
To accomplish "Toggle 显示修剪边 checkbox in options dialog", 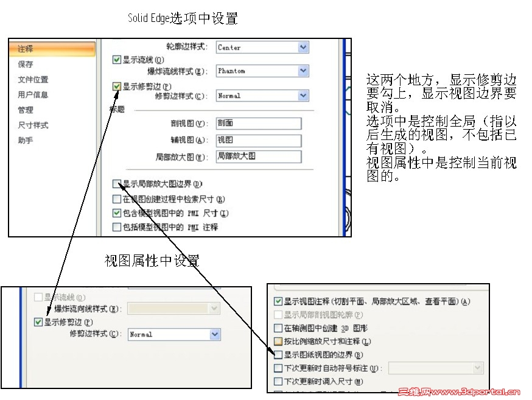I will tap(117, 86).
